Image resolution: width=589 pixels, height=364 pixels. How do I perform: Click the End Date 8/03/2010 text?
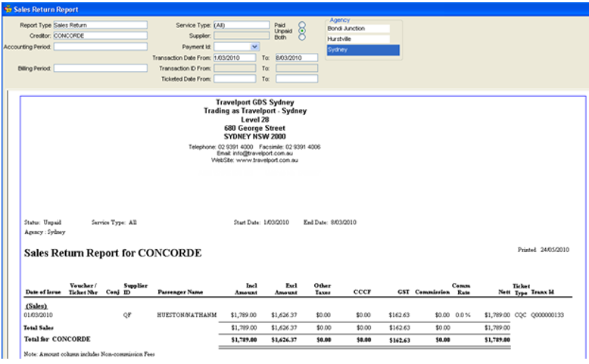[330, 222]
